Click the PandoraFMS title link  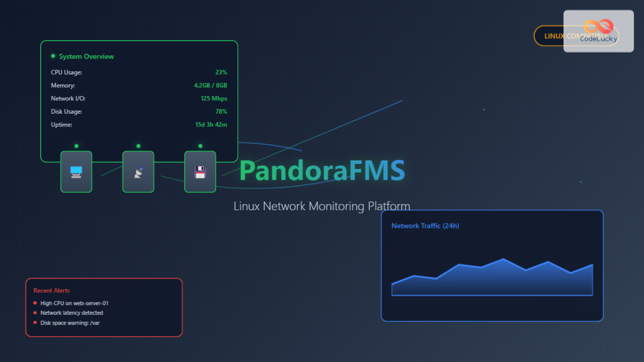[322, 170]
